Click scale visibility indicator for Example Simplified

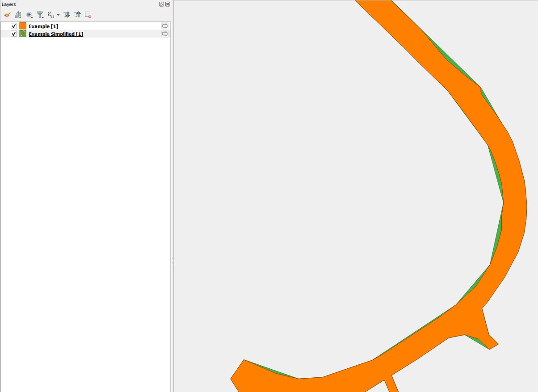(x=164, y=34)
